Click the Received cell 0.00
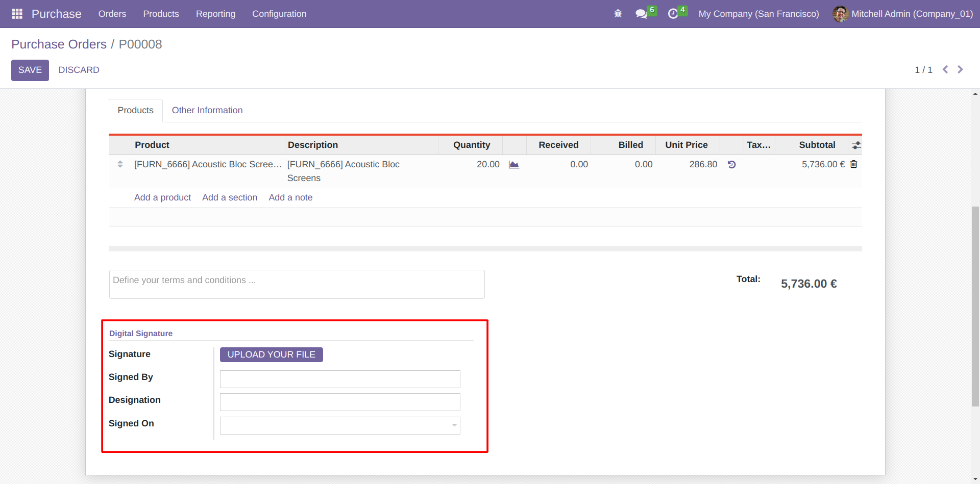 (579, 164)
